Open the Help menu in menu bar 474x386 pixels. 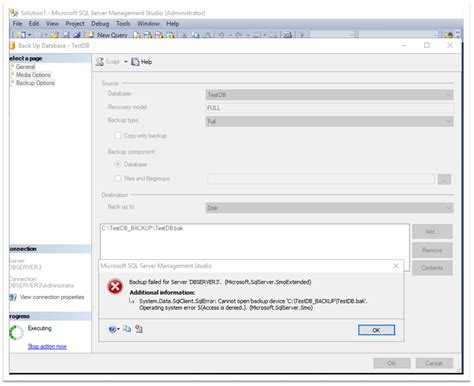coord(173,24)
